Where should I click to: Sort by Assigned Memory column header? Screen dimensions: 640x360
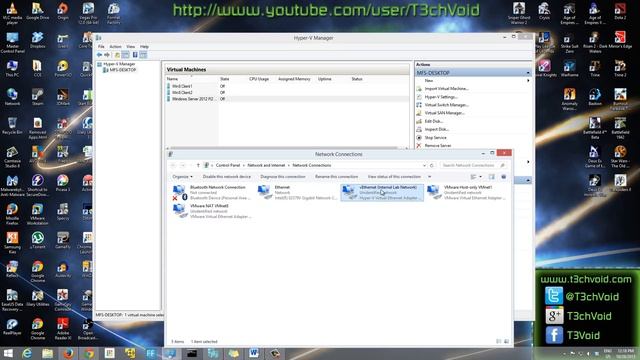[x=294, y=79]
